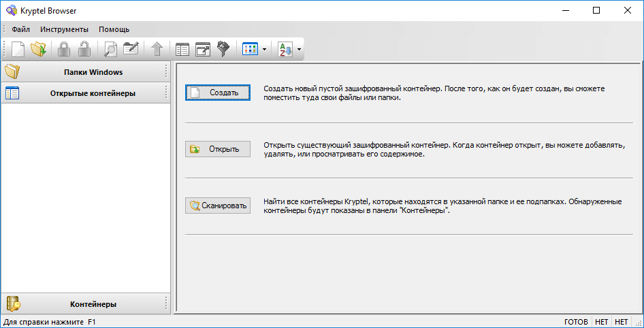Click the Сканировать button
Image resolution: width=644 pixels, height=328 pixels.
pyautogui.click(x=218, y=206)
